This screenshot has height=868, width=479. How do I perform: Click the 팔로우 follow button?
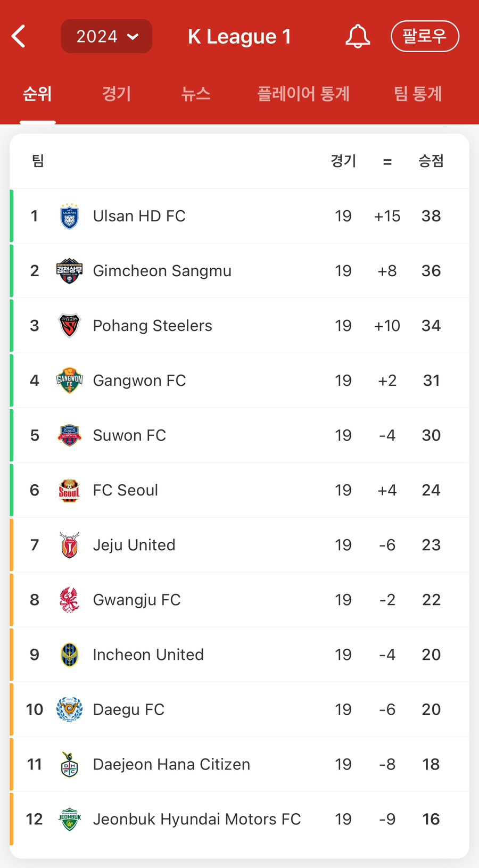click(x=425, y=36)
